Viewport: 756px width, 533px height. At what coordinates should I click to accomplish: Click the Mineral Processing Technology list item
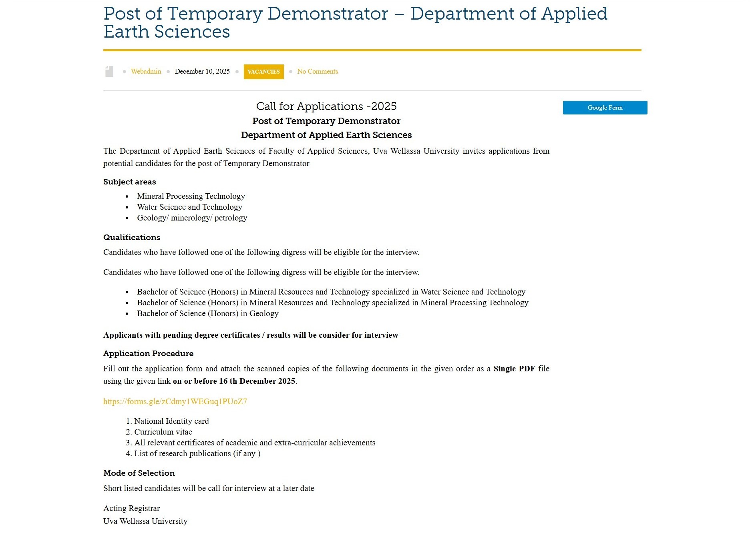(x=191, y=196)
